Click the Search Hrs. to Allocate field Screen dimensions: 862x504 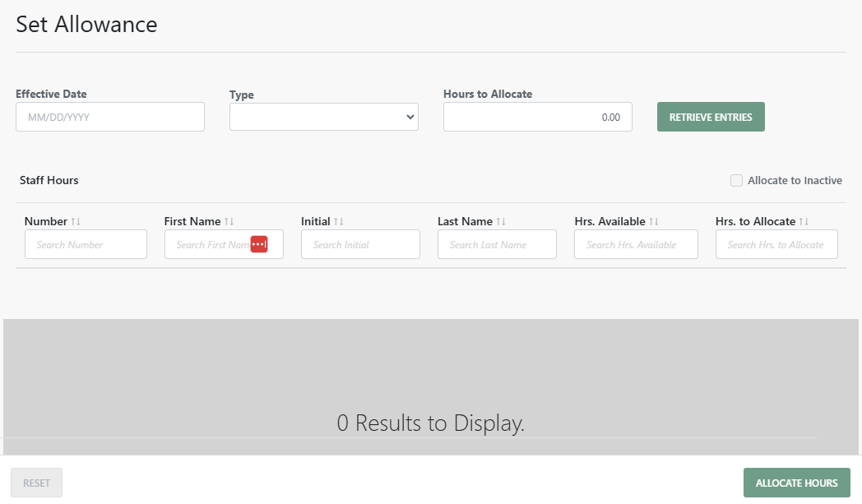coord(776,243)
